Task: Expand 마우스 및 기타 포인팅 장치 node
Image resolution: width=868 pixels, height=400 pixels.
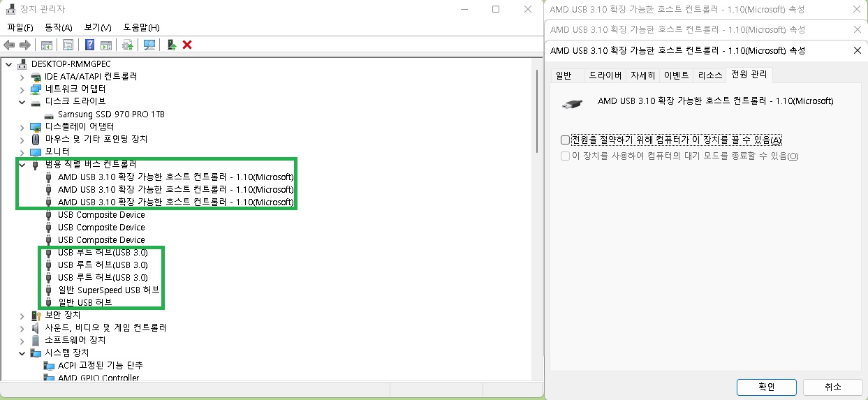Action: tap(22, 140)
